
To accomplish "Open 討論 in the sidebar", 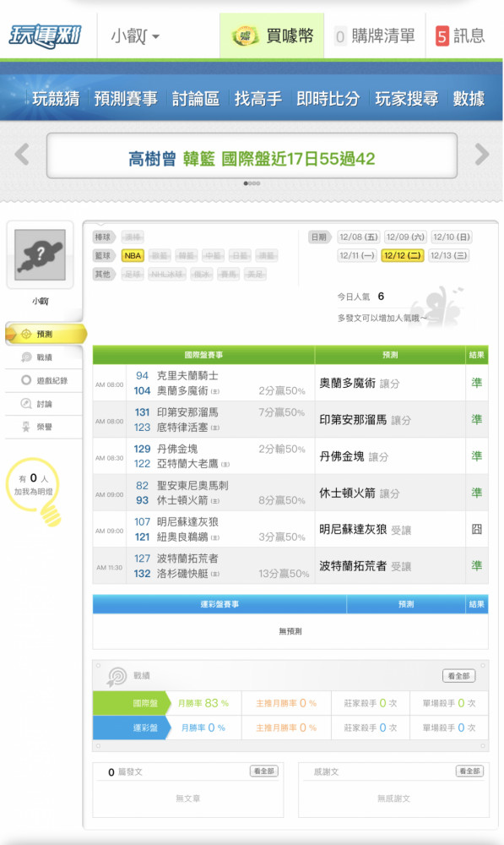I will click(x=44, y=404).
